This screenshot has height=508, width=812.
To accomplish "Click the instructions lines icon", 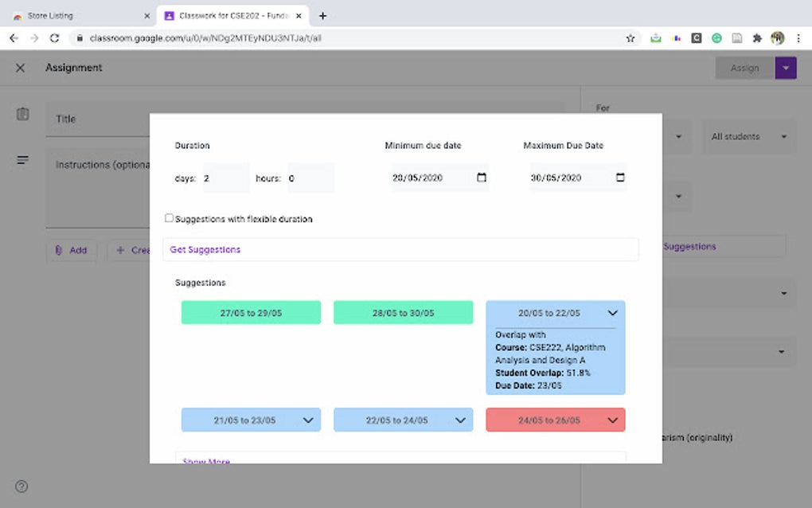I will point(22,160).
